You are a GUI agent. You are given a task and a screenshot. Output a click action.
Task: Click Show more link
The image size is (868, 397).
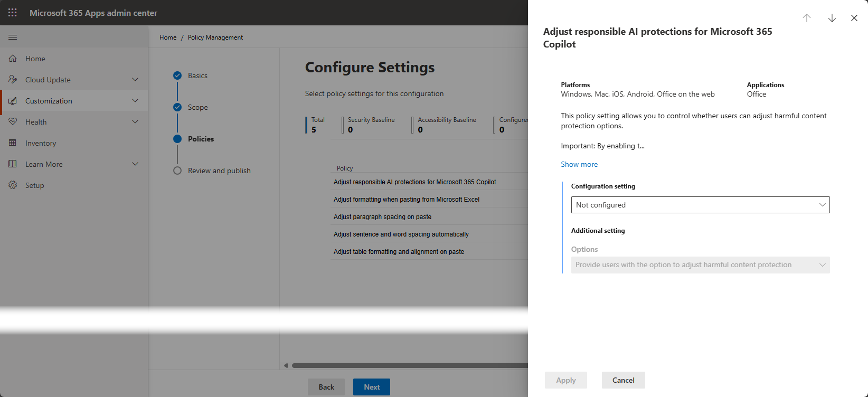(x=579, y=164)
